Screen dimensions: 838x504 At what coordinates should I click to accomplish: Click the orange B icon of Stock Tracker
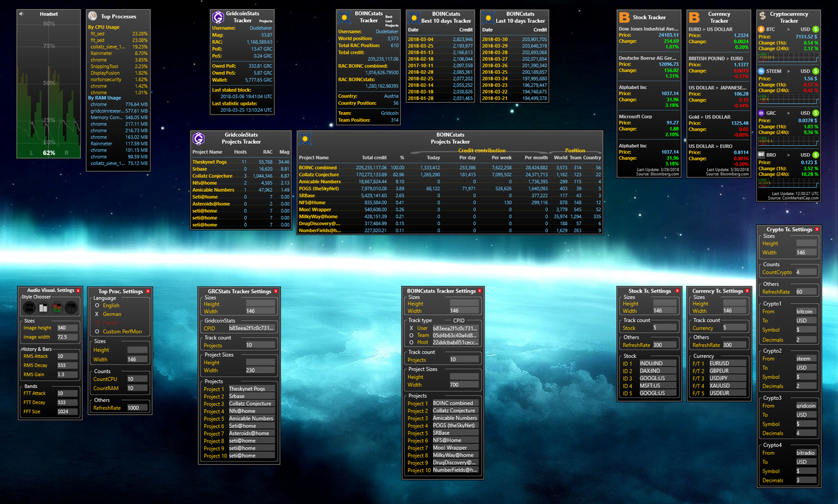625,18
